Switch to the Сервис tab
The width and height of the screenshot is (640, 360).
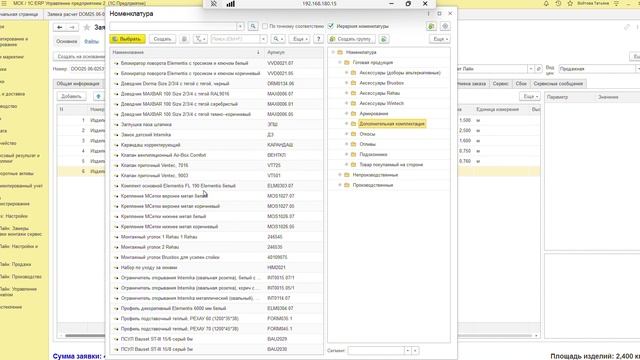pos(500,84)
